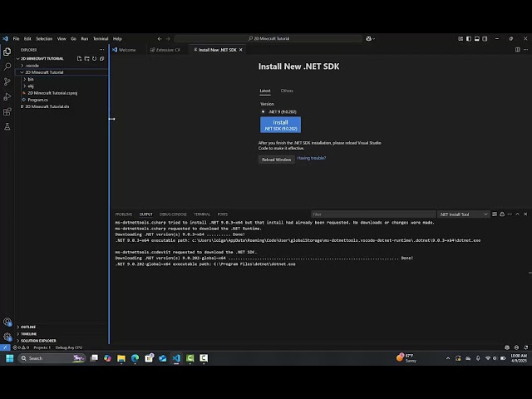The height and width of the screenshot is (399, 532).
Task: Customize layout icon in title bar
Action: click(461, 39)
